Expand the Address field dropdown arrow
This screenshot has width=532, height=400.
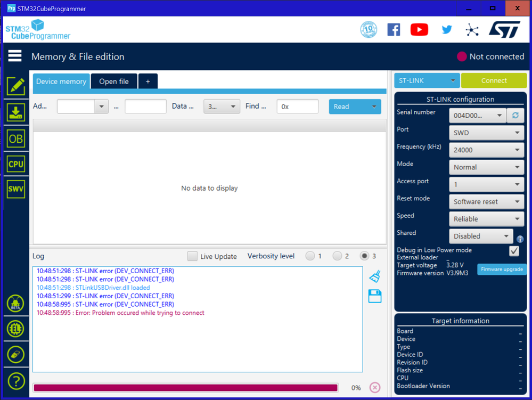[x=101, y=107]
